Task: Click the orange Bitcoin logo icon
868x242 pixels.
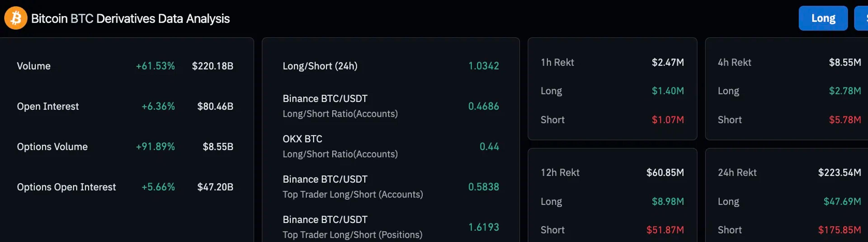Action: (16, 18)
